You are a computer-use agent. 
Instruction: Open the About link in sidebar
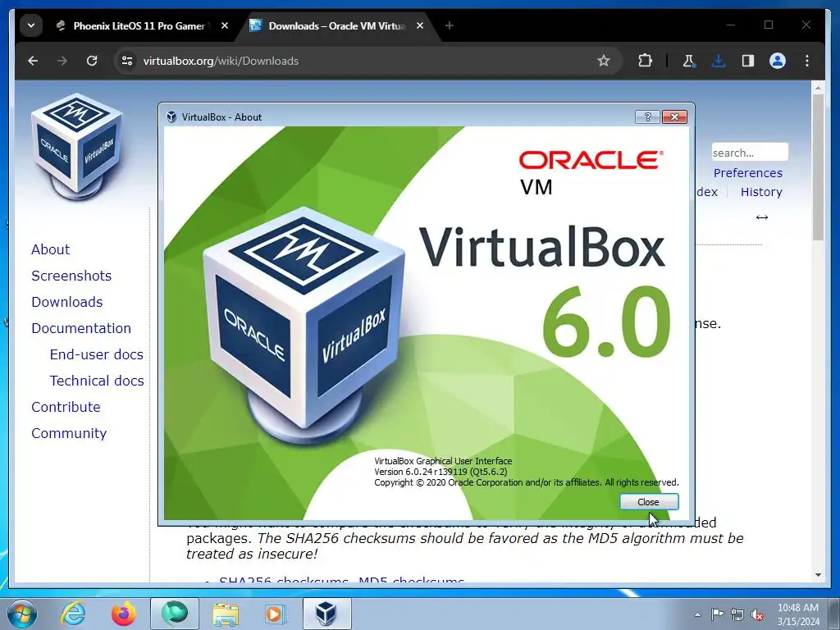click(50, 249)
